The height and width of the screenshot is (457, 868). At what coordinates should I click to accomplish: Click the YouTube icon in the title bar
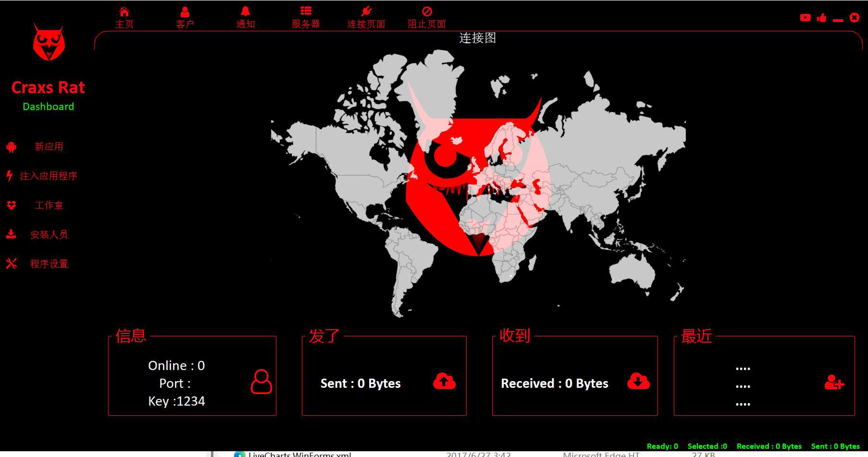(x=806, y=18)
